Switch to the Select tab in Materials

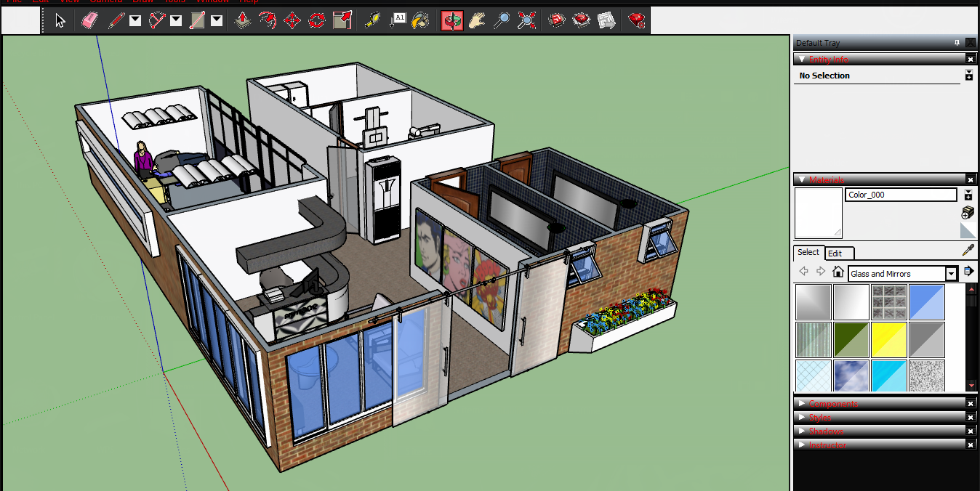808,252
